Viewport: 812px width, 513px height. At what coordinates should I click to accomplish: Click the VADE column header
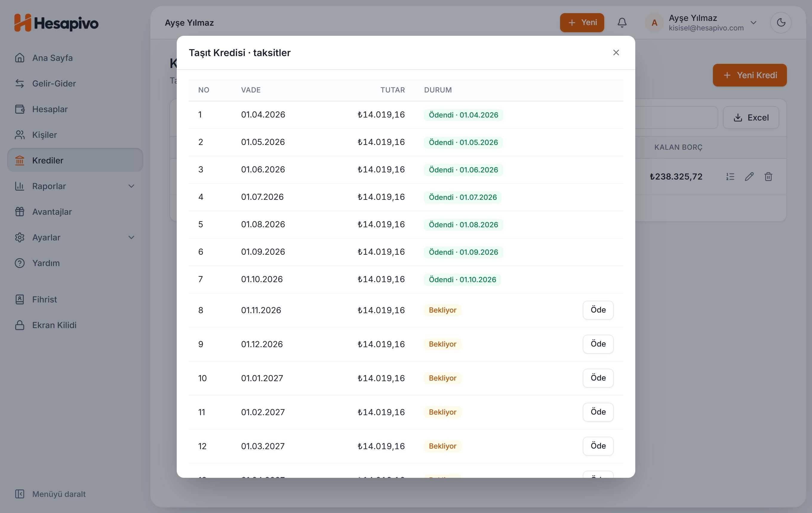tap(251, 90)
